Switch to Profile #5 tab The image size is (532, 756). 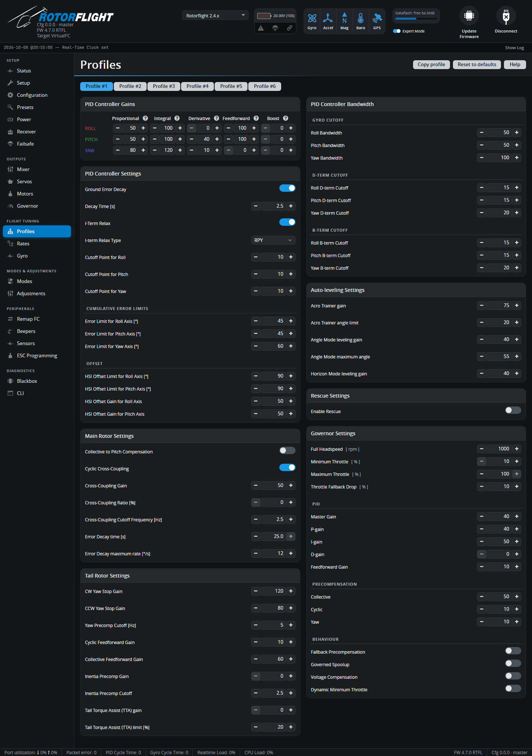(x=231, y=86)
